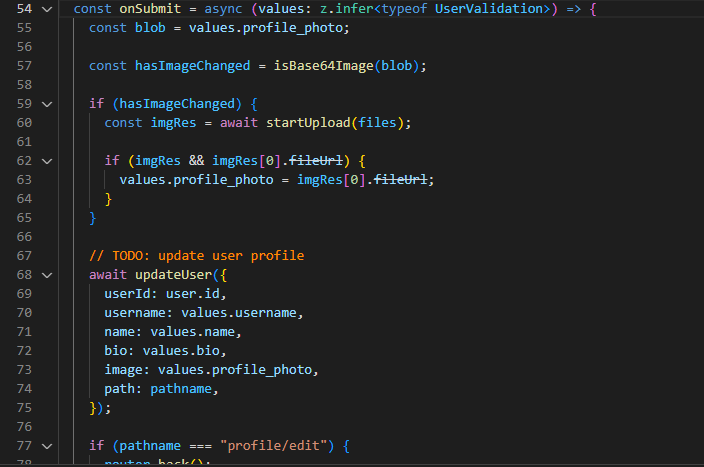This screenshot has width=704, height=467.
Task: Click the async keyword on line 54
Action: (223, 9)
